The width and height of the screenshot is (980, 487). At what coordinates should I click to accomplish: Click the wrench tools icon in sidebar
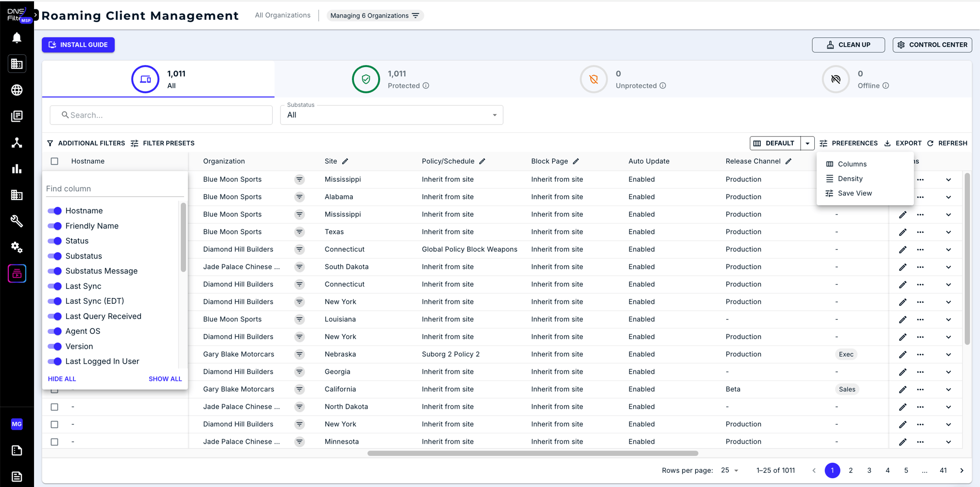click(x=17, y=221)
